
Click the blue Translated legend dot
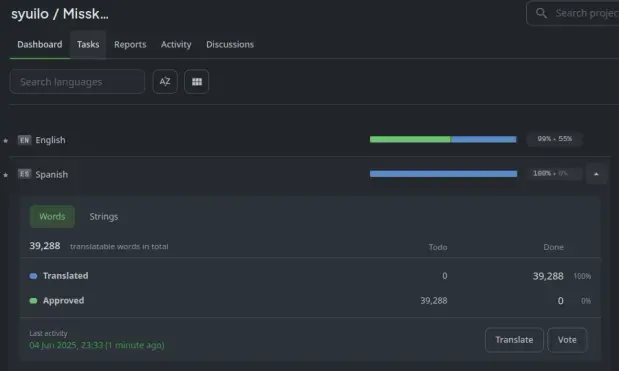[34, 276]
